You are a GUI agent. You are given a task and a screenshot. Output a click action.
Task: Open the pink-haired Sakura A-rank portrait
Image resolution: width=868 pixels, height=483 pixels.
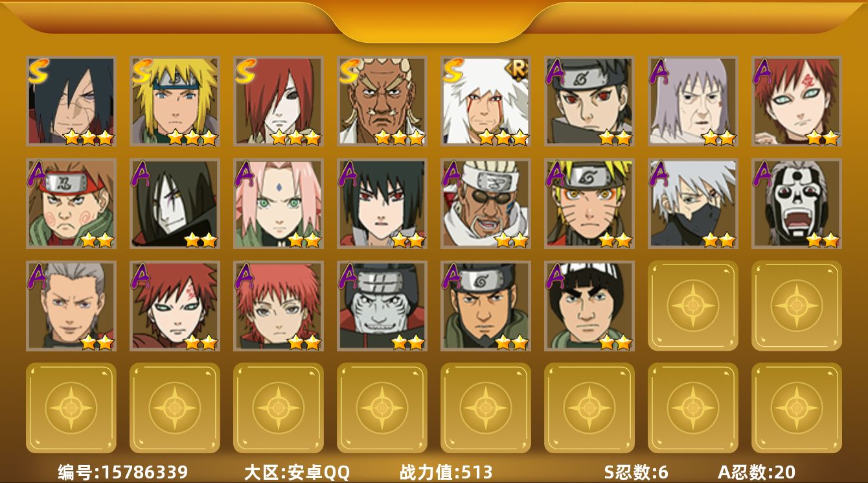[279, 204]
